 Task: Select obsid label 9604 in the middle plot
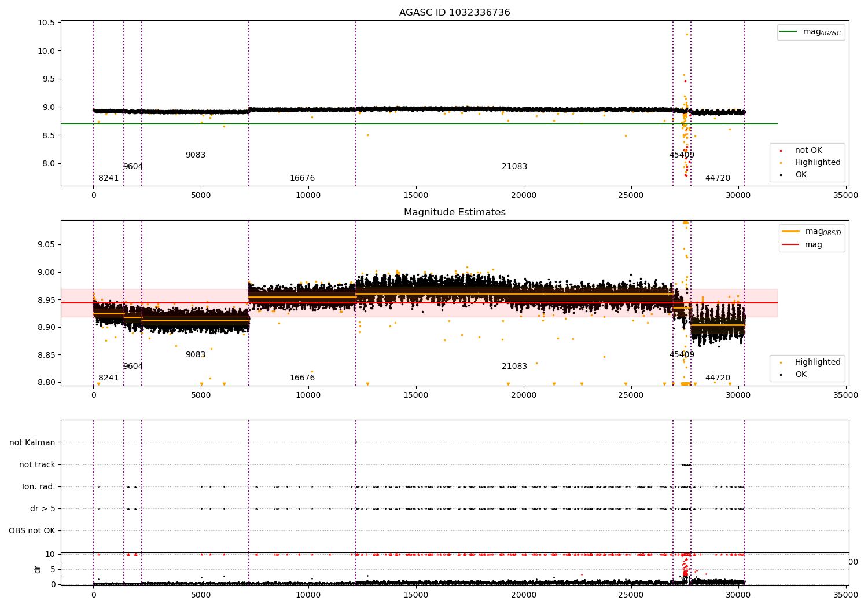pos(133,367)
